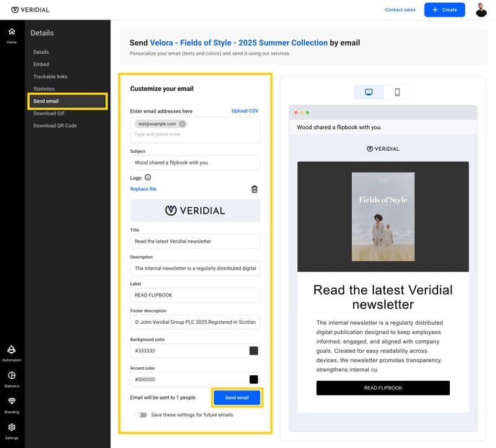
Task: Click the preview email title text
Action: point(383,297)
